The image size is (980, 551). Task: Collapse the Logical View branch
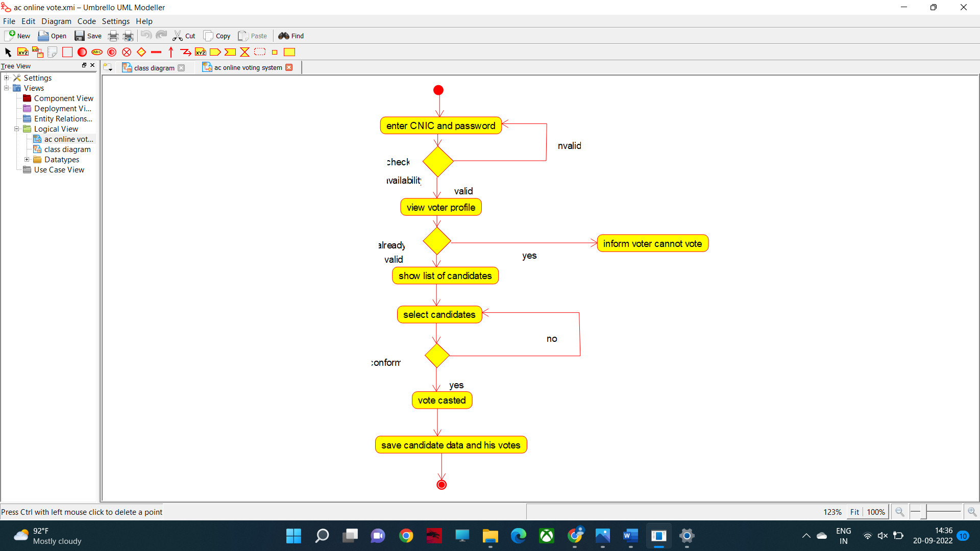[x=17, y=129]
